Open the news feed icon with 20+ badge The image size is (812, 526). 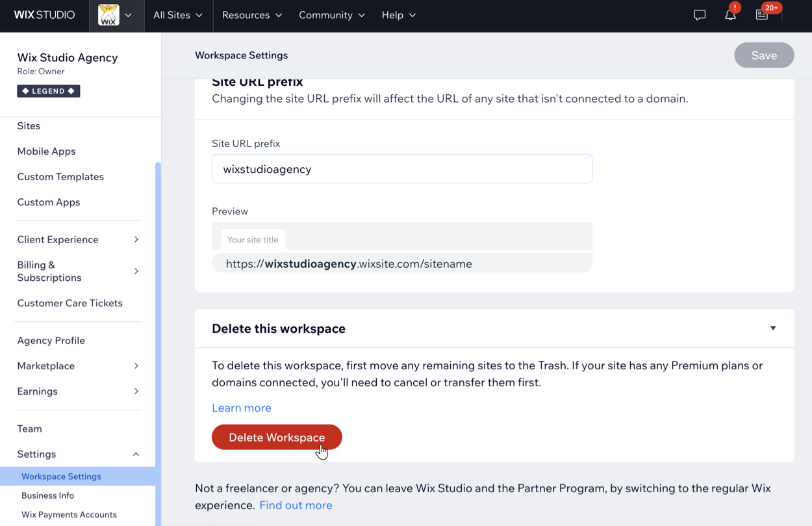point(762,15)
